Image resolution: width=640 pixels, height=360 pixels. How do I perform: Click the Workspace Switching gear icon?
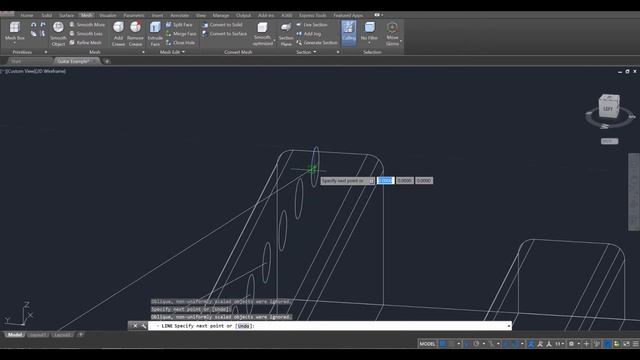point(571,344)
